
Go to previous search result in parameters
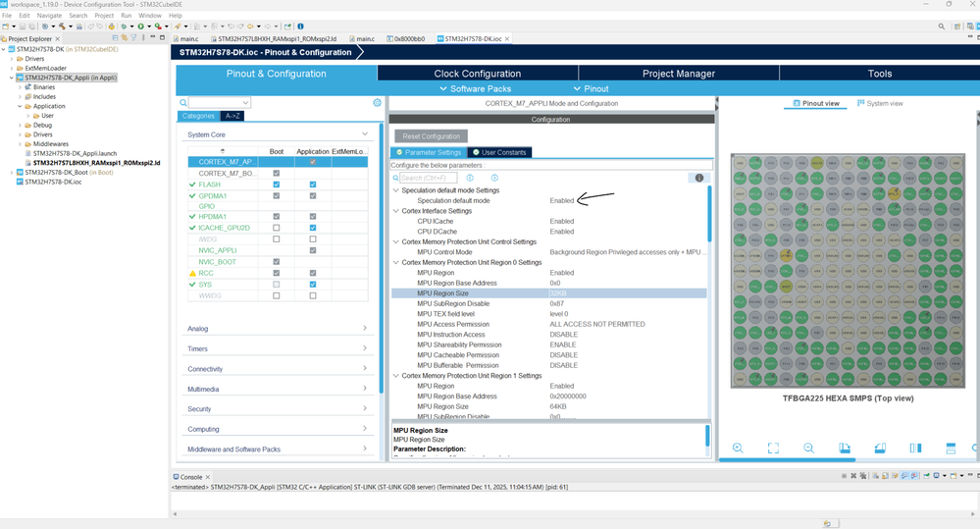(x=470, y=179)
